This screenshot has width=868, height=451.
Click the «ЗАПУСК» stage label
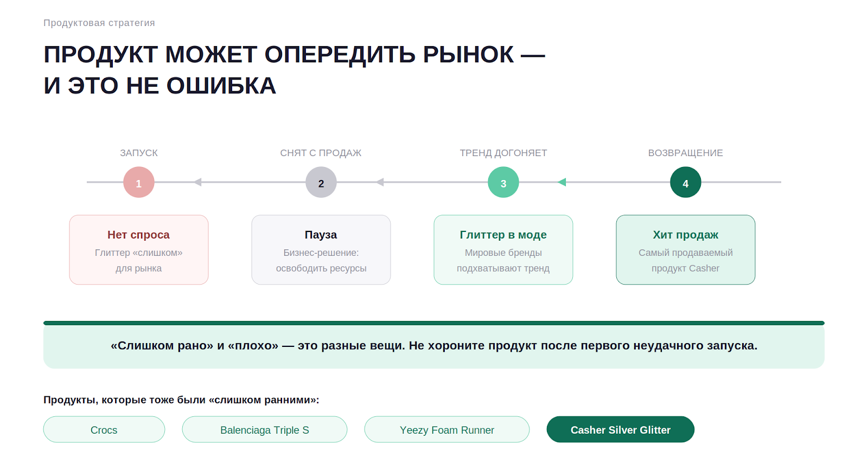coord(139,153)
